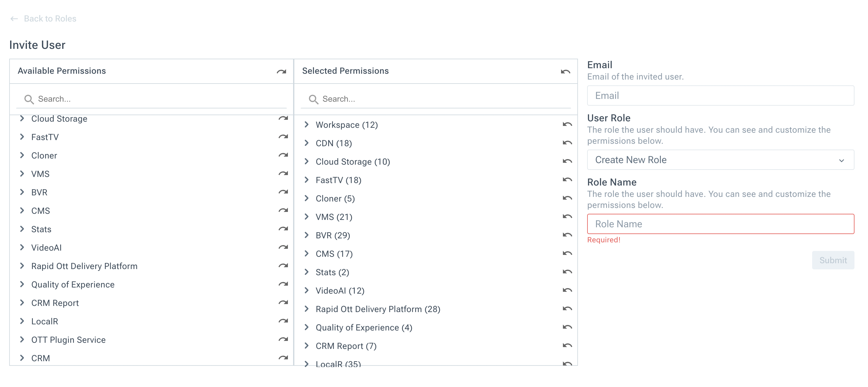Screen dimensions: 868x387
Task: Add LocalR permissions via forward arrow
Action: click(283, 321)
